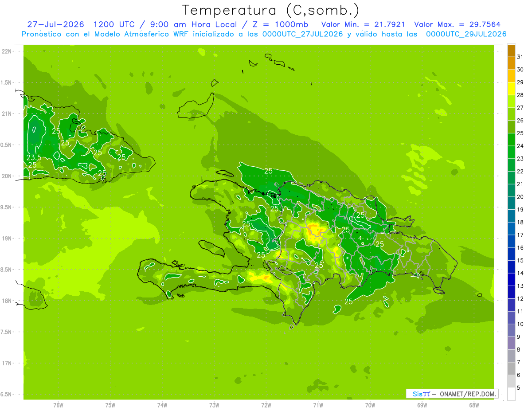Click the legend value 16
Image resolution: width=532 pixels, height=411 pixels.
[x=520, y=248]
